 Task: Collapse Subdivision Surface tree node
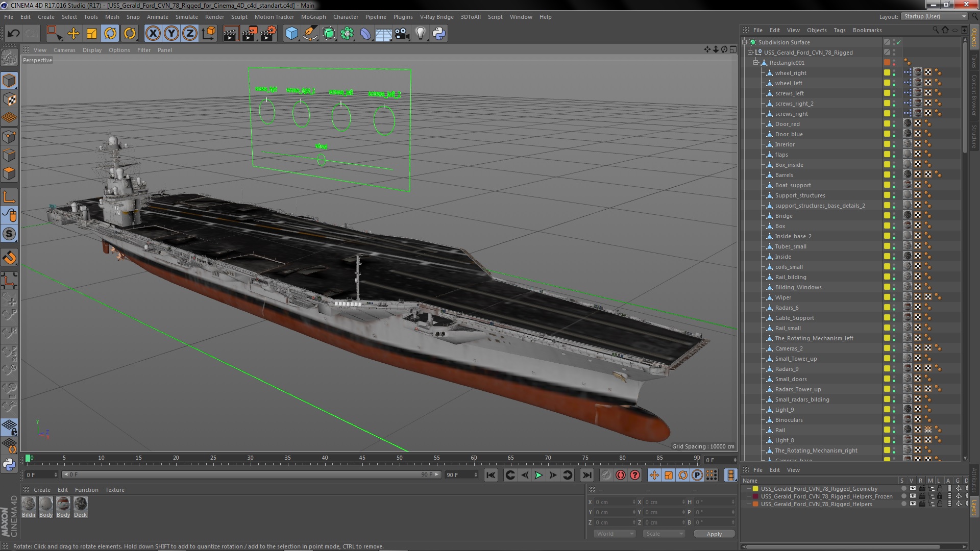pyautogui.click(x=745, y=42)
